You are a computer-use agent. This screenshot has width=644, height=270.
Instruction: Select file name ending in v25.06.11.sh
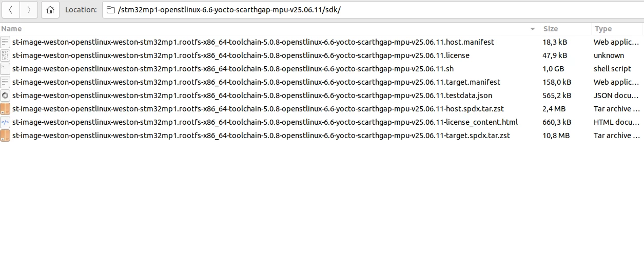click(x=233, y=69)
